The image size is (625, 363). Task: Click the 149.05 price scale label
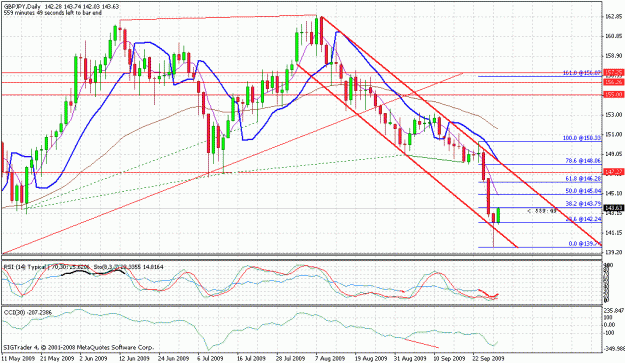[x=614, y=154]
